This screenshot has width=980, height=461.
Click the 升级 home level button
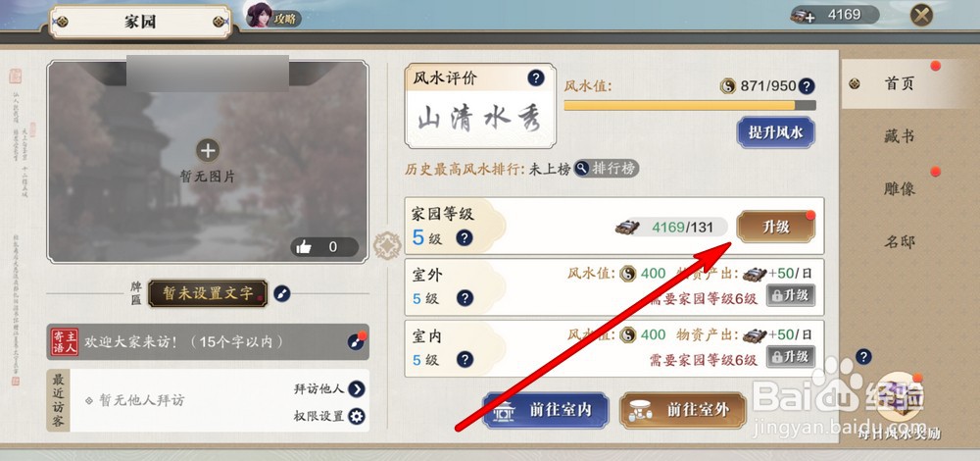coord(775,227)
